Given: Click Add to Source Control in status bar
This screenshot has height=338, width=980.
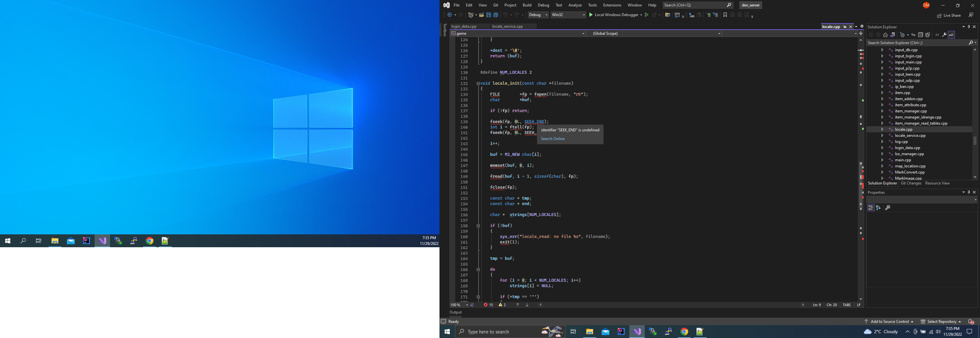Looking at the screenshot, I should click(x=889, y=322).
